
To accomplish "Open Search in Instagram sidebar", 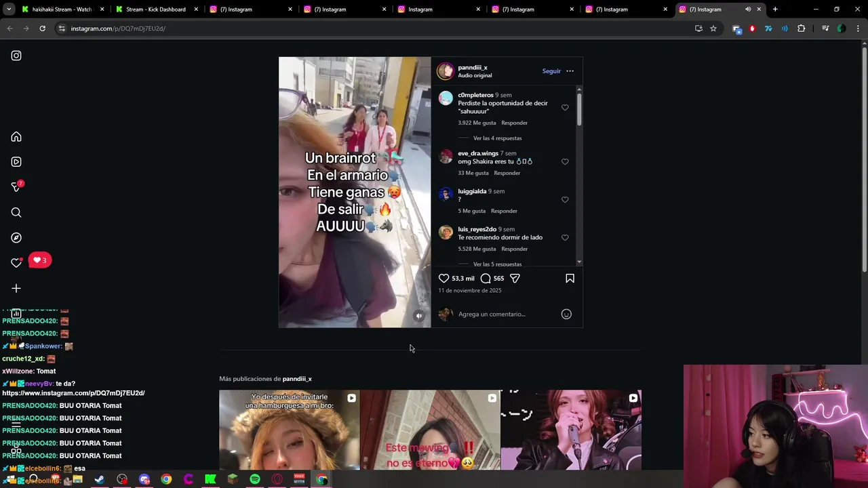I will (16, 213).
